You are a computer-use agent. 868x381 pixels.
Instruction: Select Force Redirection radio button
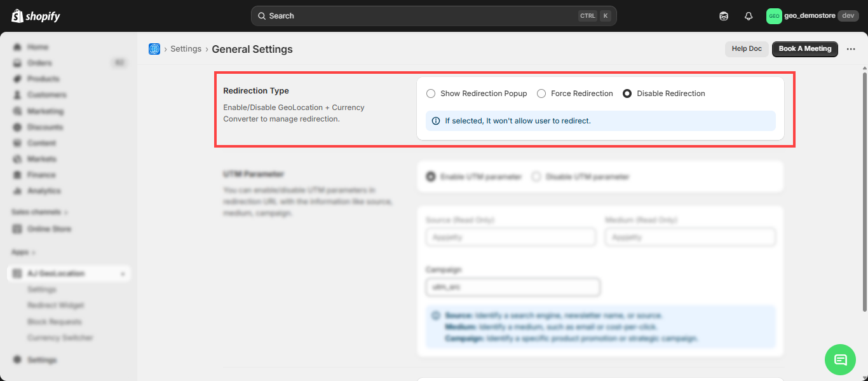coord(541,94)
